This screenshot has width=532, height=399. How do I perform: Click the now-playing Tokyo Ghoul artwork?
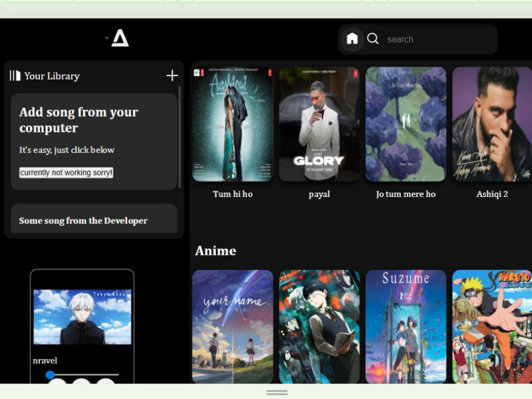tap(82, 317)
